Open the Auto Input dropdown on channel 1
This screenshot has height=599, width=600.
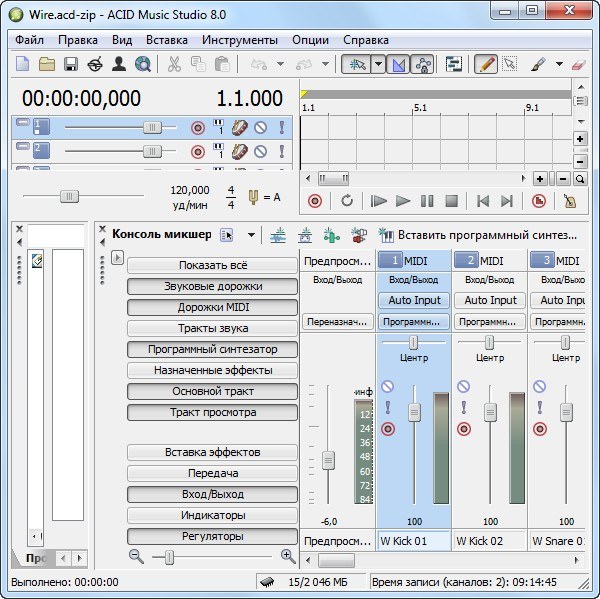pos(414,300)
